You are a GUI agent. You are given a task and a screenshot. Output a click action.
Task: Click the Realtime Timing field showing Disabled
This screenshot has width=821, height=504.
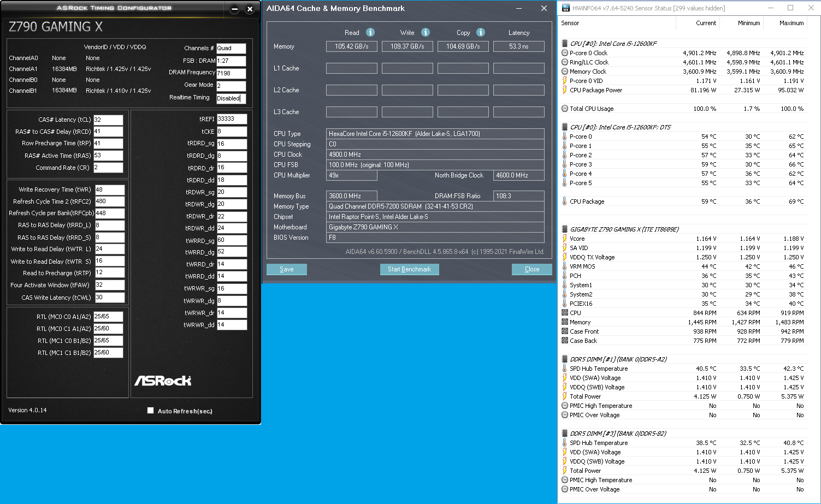[231, 98]
